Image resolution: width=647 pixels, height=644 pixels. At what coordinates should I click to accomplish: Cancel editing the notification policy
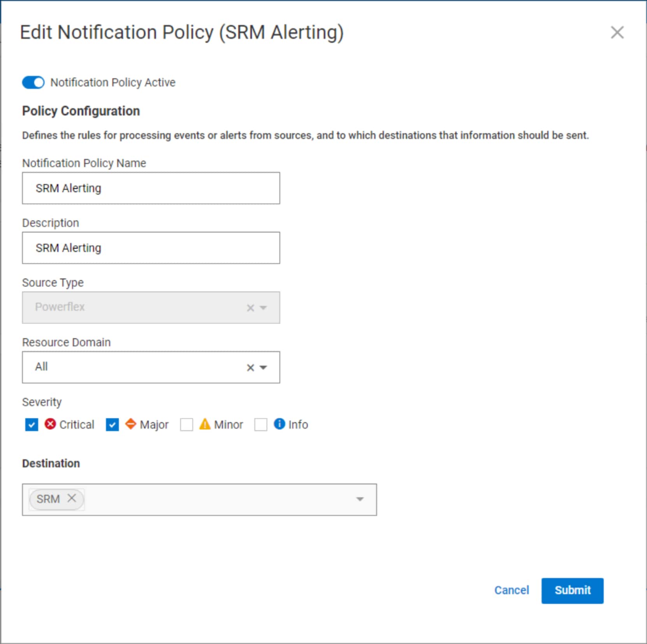[x=512, y=590]
